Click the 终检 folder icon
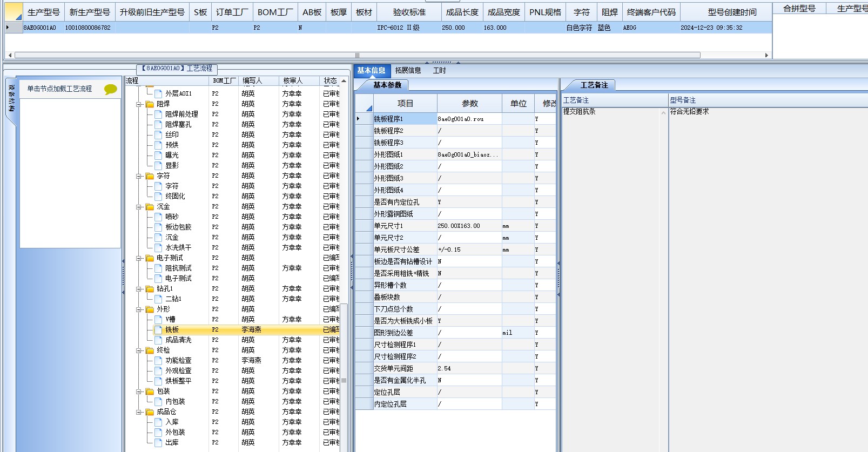 pos(150,350)
